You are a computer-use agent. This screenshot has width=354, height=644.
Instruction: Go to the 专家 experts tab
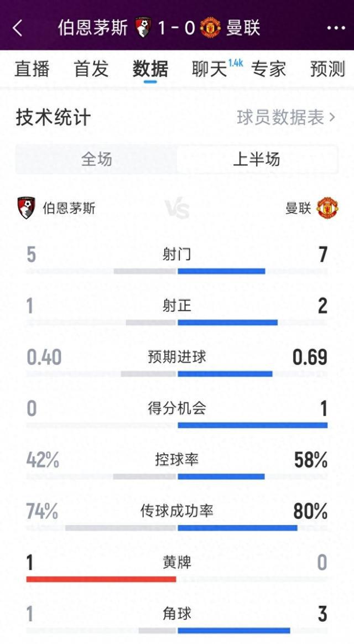(269, 69)
